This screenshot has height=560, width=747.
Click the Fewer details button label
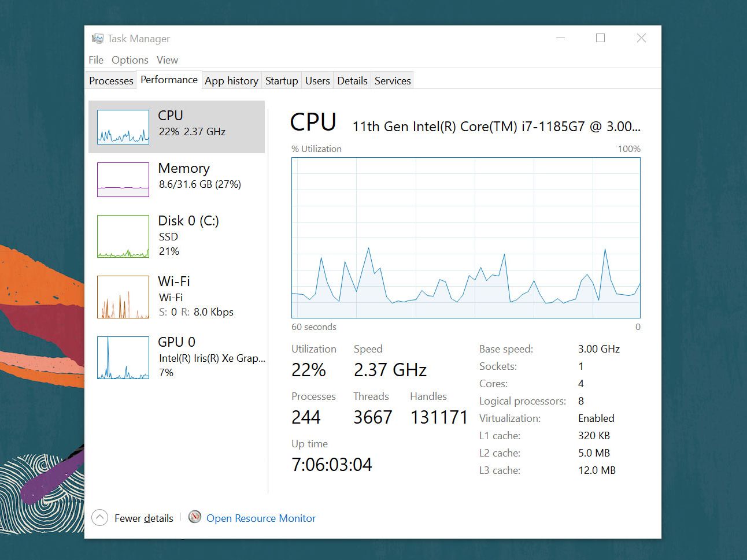pos(144,518)
